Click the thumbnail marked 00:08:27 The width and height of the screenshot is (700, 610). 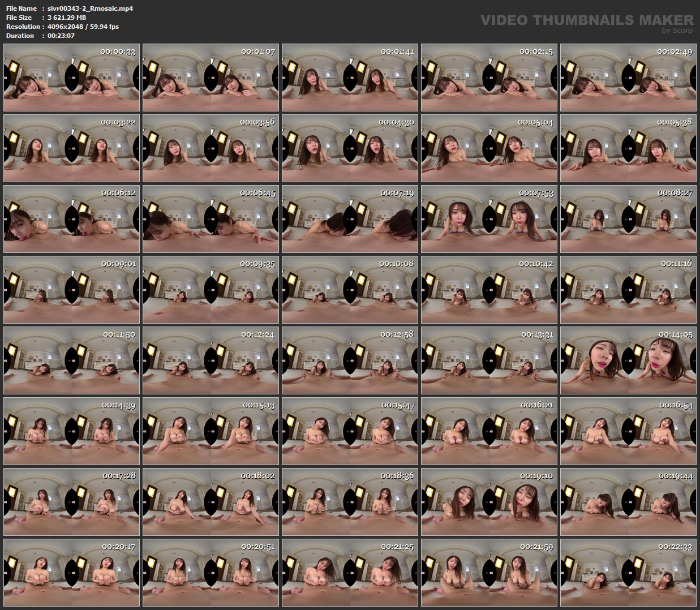tap(628, 219)
